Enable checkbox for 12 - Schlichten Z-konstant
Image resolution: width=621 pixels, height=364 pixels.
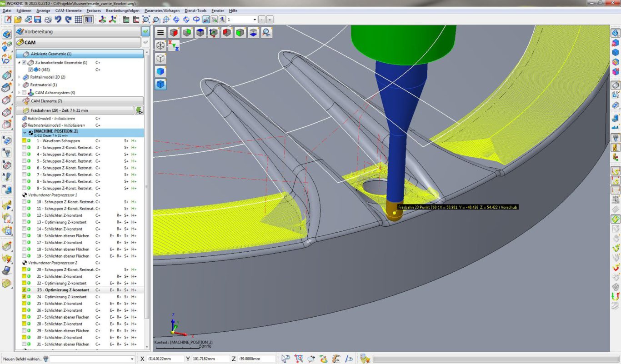[24, 215]
